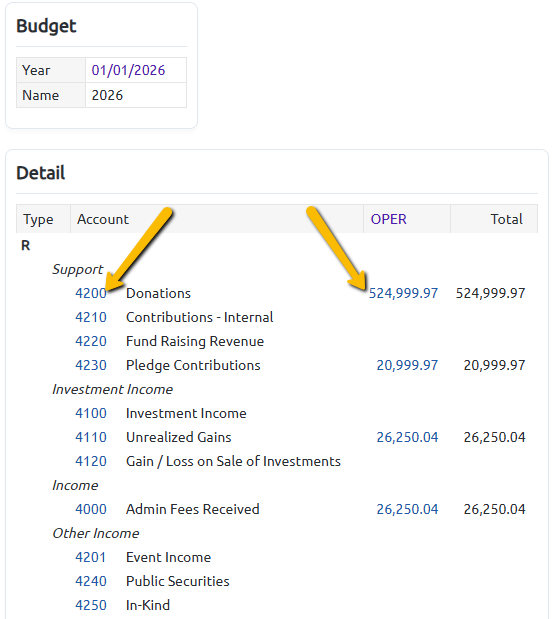Viewport: 555px width, 619px height.
Task: Click the Year label cell
Action: [51, 70]
